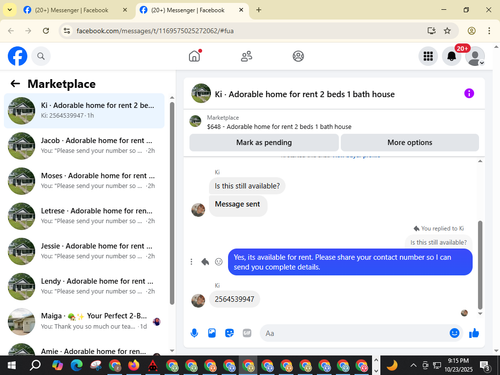500x375 pixels.
Task: Open more actions dots beside blue message
Action: [x=191, y=262]
